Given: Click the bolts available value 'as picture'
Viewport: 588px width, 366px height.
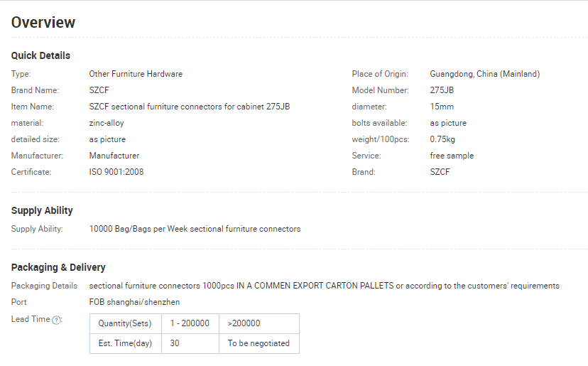Looking at the screenshot, I should 448,123.
